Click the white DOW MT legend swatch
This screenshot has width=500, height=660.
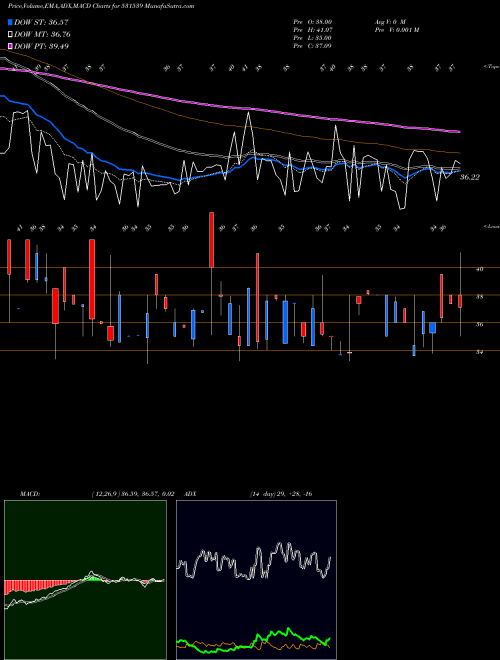[x=11, y=35]
